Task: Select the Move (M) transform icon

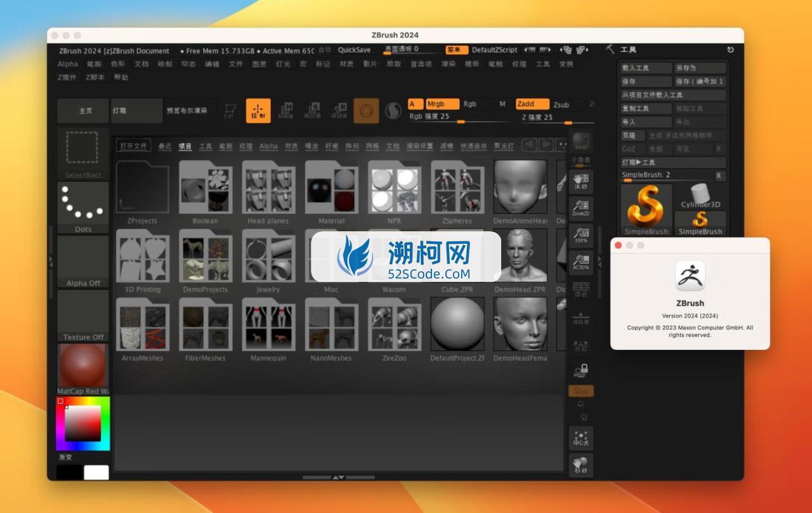Action: click(286, 110)
